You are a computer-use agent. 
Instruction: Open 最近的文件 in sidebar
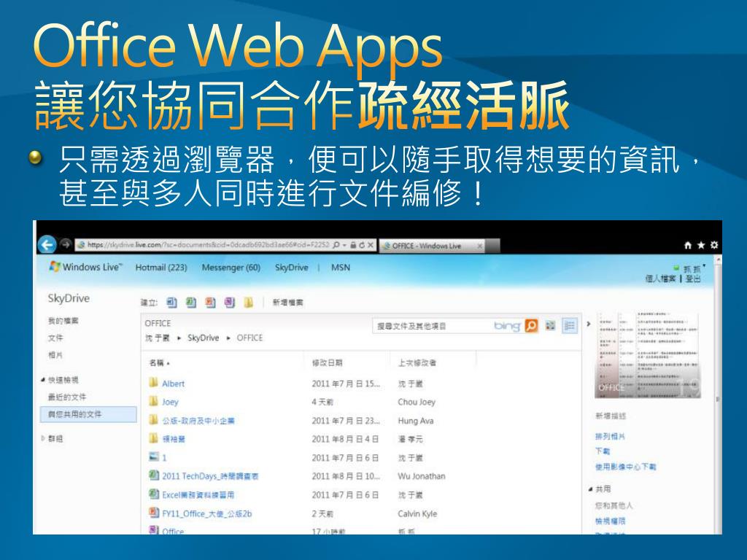(67, 397)
